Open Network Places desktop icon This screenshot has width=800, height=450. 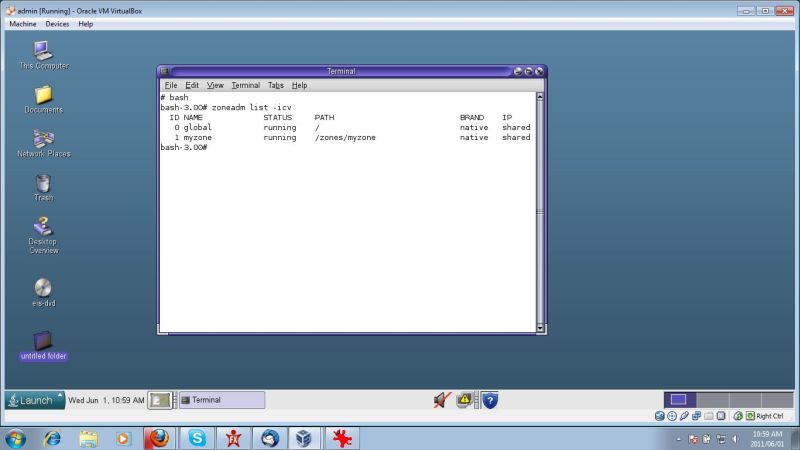[x=43, y=139]
